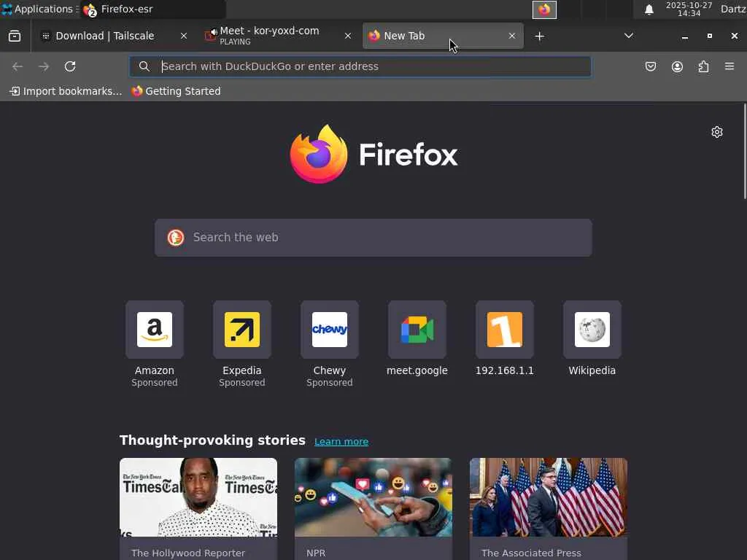Open the Extensions puzzle icon
747x560 pixels.
click(x=703, y=66)
